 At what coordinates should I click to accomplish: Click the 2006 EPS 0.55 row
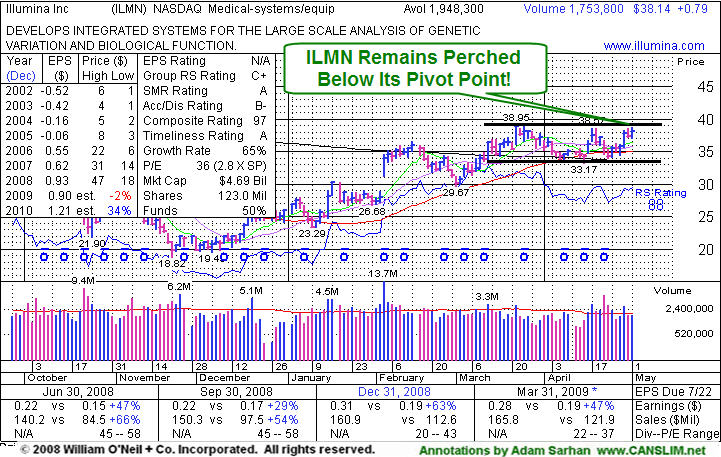tap(70, 151)
